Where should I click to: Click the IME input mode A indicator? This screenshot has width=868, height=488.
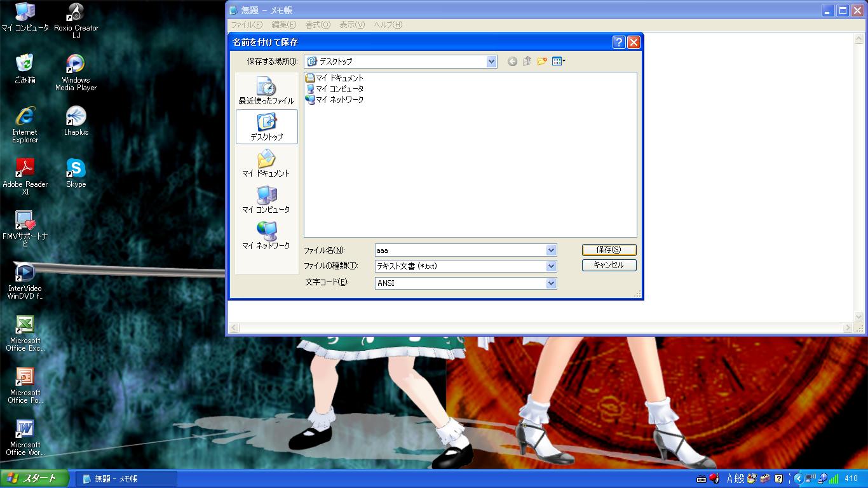730,478
